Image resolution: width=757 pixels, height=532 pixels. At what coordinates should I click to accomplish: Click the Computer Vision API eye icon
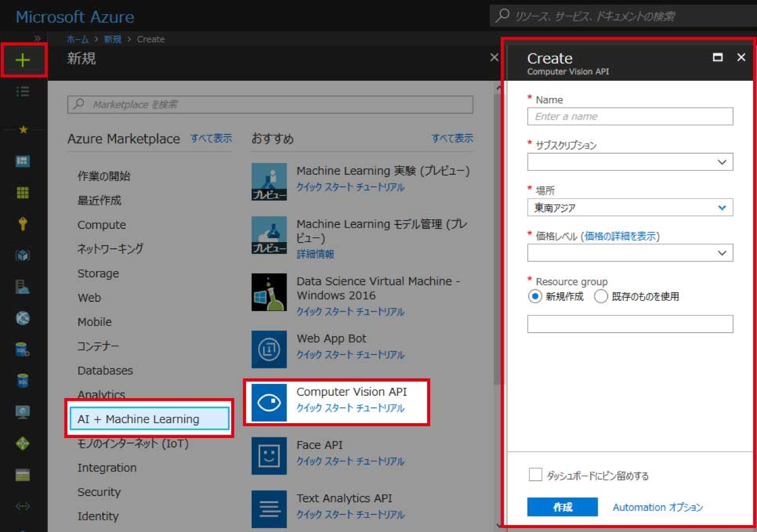pos(269,403)
